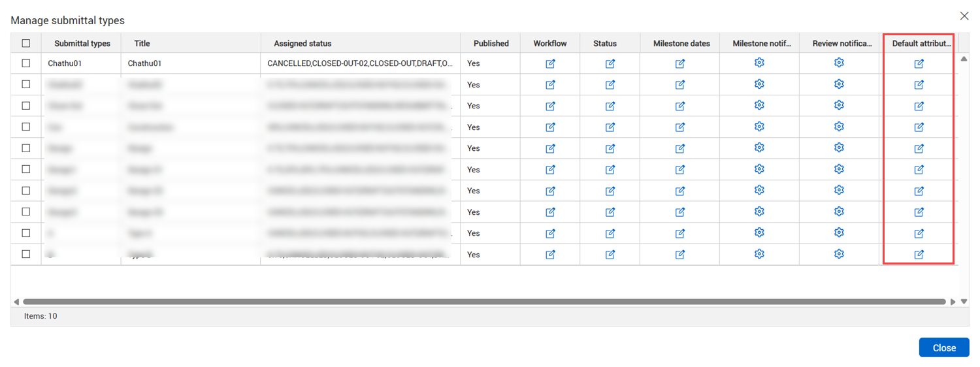The height and width of the screenshot is (367, 980).
Task: Close dialog using the top-right X icon
Action: (x=964, y=16)
